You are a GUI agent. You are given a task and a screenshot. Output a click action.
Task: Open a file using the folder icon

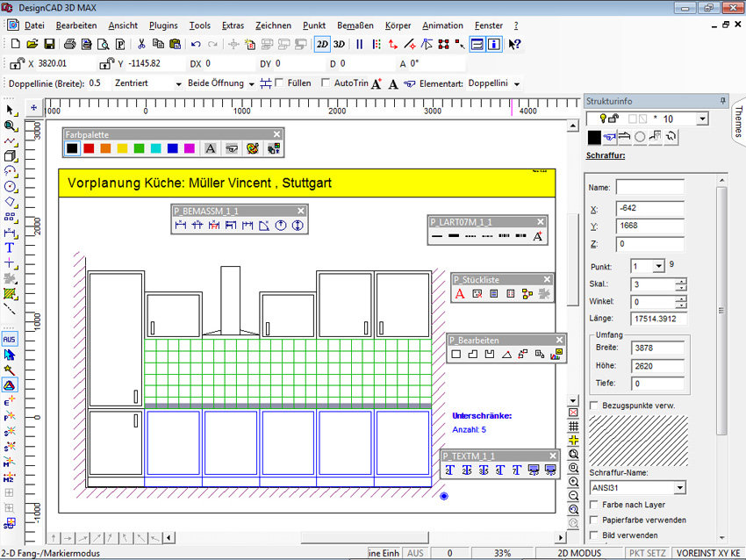pos(32,43)
